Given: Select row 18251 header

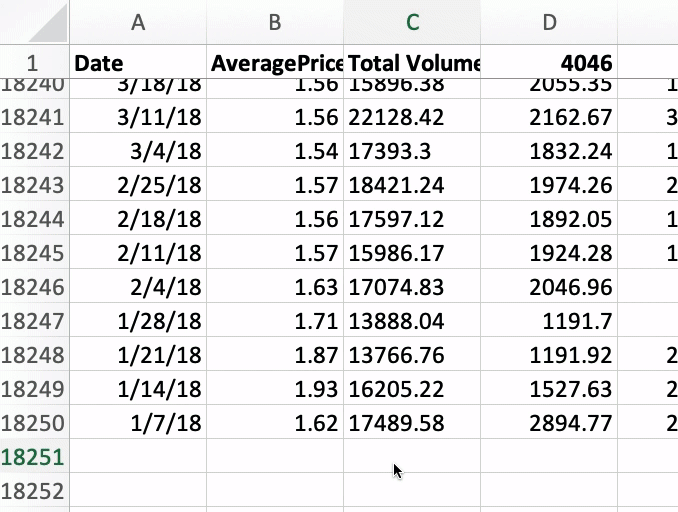Looking at the screenshot, I should pos(34,457).
